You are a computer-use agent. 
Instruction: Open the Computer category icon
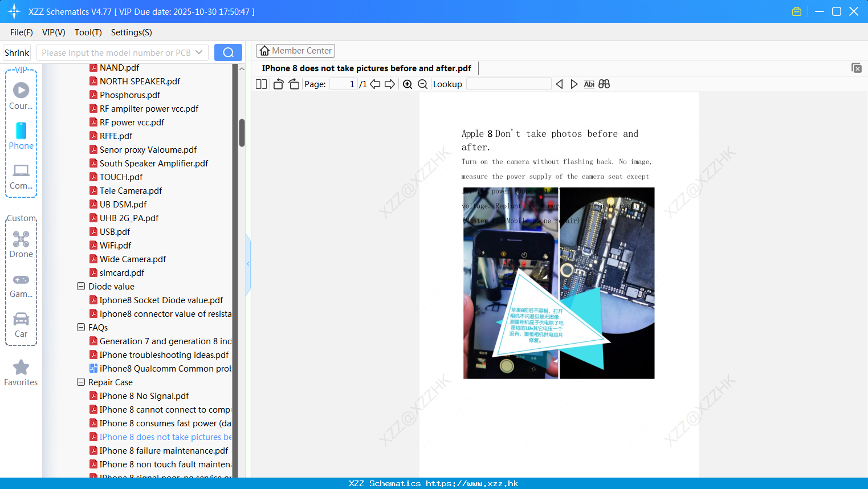click(21, 177)
